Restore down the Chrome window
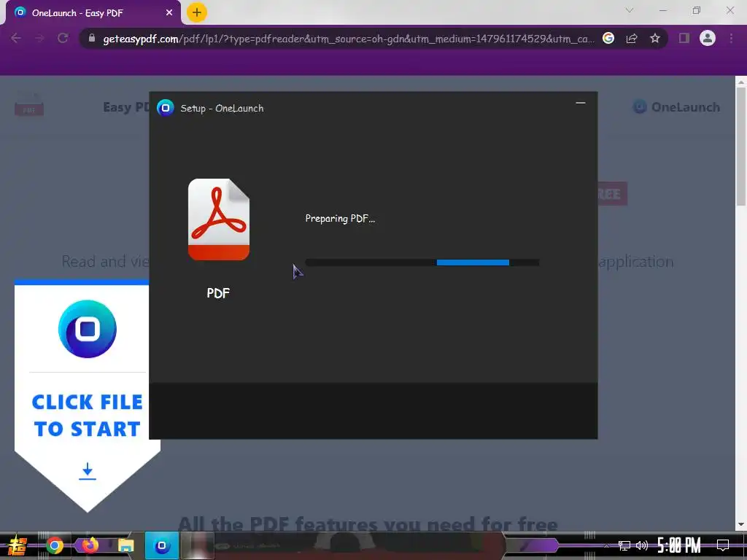Viewport: 747px width, 560px height. pyautogui.click(x=697, y=10)
